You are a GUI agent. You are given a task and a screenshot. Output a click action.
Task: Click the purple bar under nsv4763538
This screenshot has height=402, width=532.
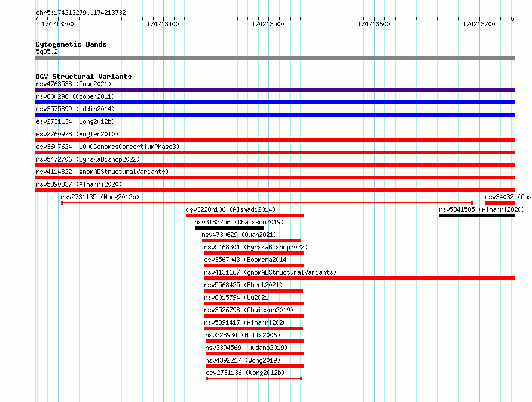point(275,90)
